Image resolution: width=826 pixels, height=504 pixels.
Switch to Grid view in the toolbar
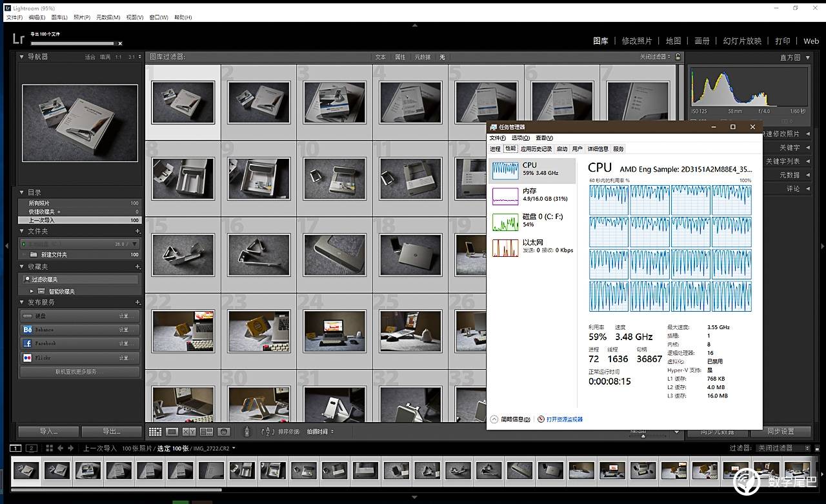[x=155, y=432]
